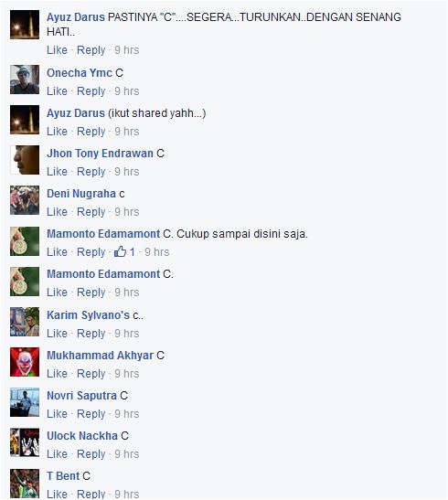The height and width of the screenshot is (500, 448).
Task: Click the thumbs-up icon on Mamonto Edamamont's comment
Action: tap(120, 251)
